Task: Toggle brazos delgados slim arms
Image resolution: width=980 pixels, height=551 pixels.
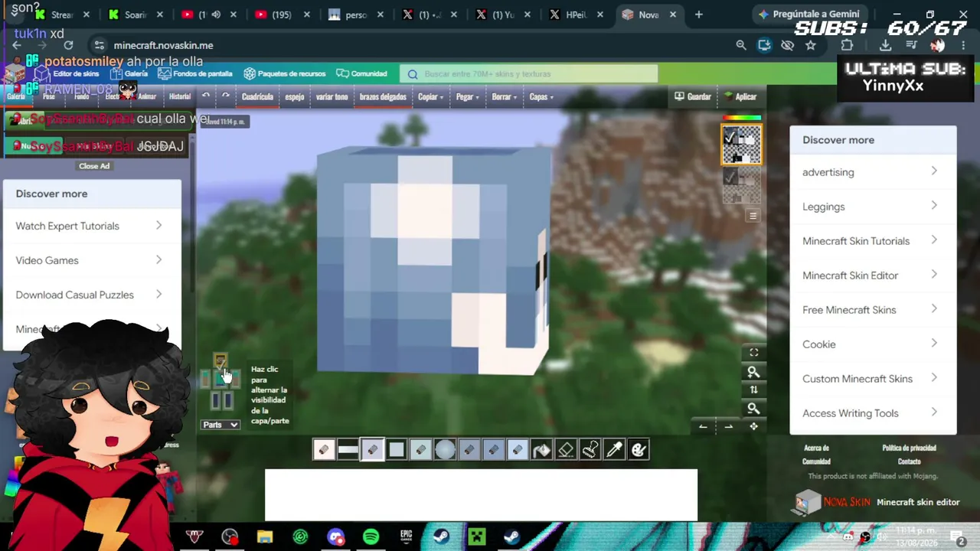Action: tap(383, 96)
